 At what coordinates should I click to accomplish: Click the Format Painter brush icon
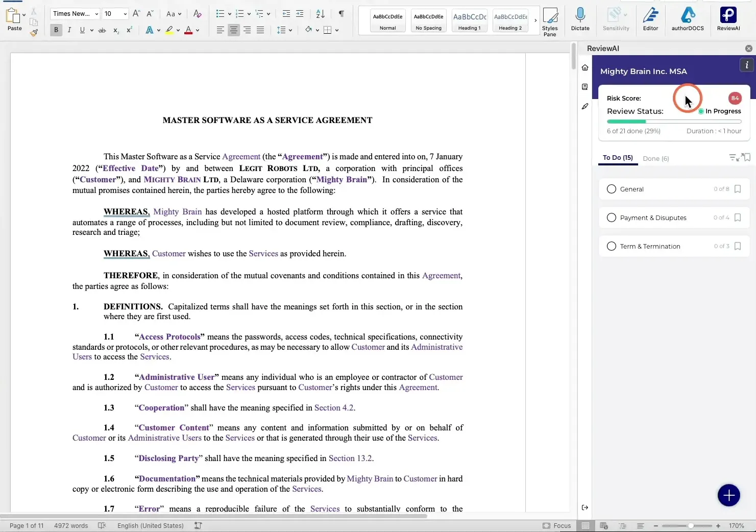click(x=34, y=33)
